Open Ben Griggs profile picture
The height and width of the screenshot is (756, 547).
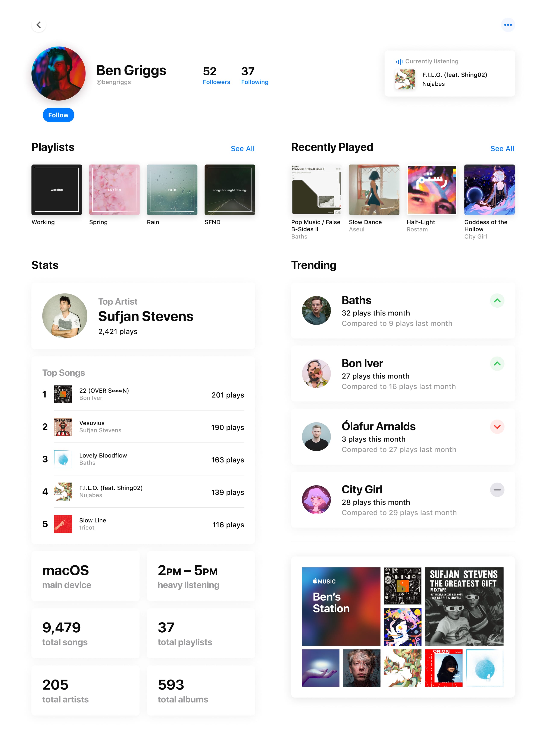[x=58, y=73]
